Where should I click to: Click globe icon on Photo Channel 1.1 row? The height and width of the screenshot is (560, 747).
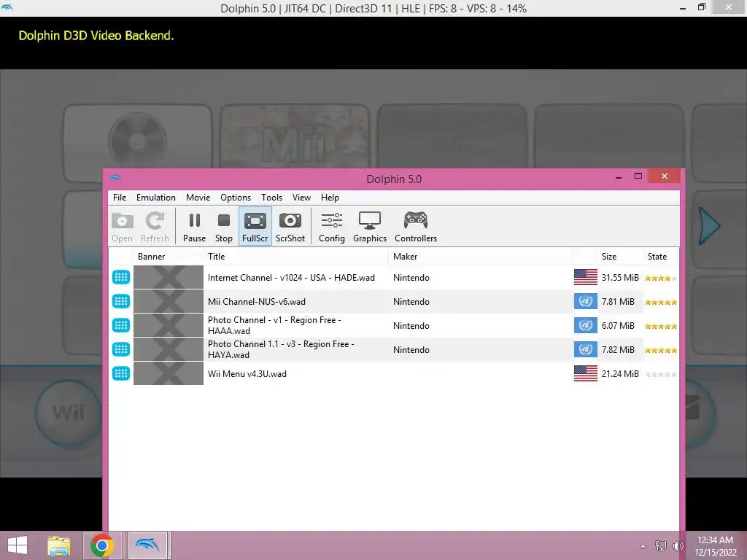point(586,349)
